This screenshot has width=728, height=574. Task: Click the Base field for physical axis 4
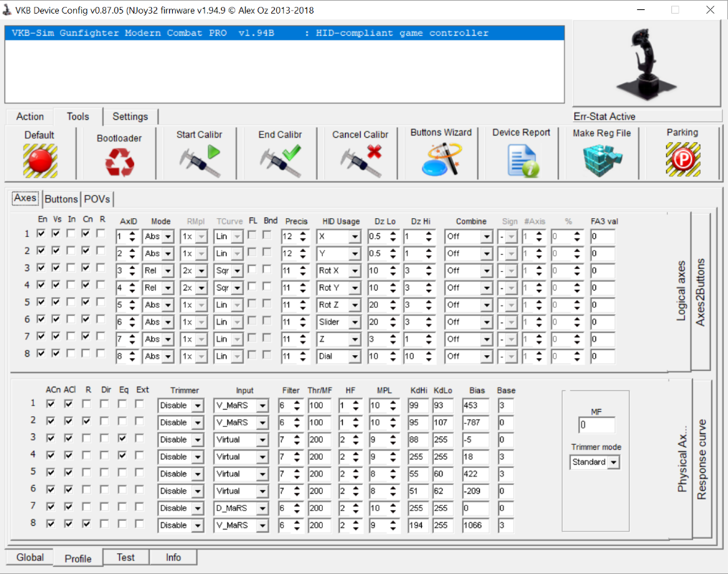tap(506, 456)
